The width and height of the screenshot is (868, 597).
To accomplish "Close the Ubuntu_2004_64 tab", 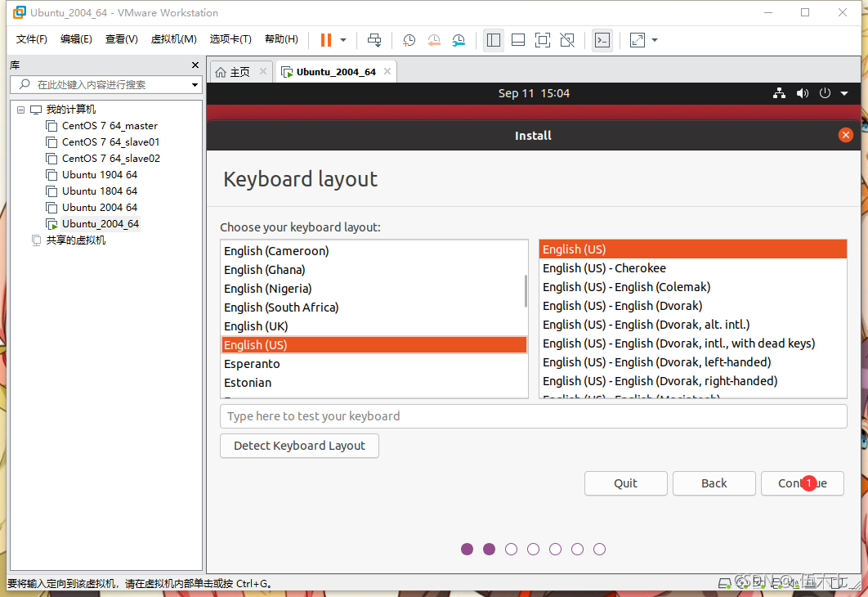I will click(387, 71).
